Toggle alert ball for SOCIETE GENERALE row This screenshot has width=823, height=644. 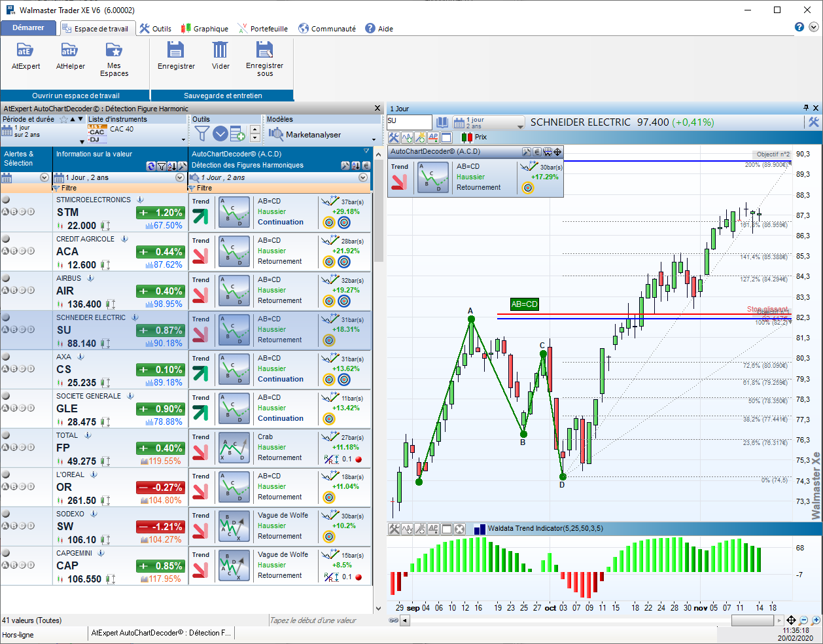[6, 396]
